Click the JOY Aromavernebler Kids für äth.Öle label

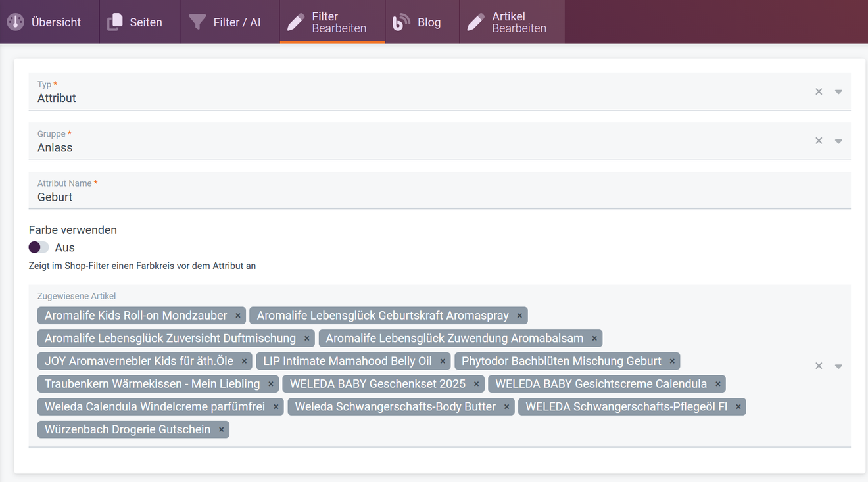pyautogui.click(x=139, y=361)
